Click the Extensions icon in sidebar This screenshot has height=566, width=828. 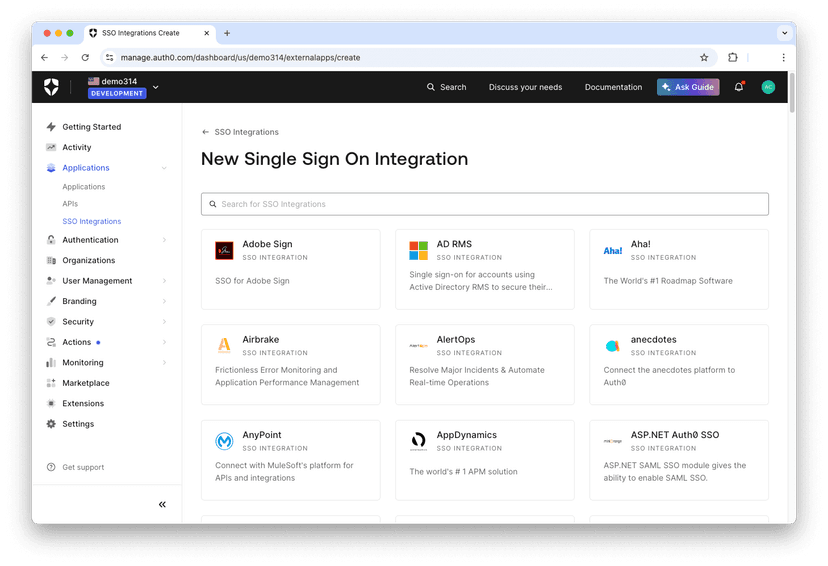tap(51, 403)
